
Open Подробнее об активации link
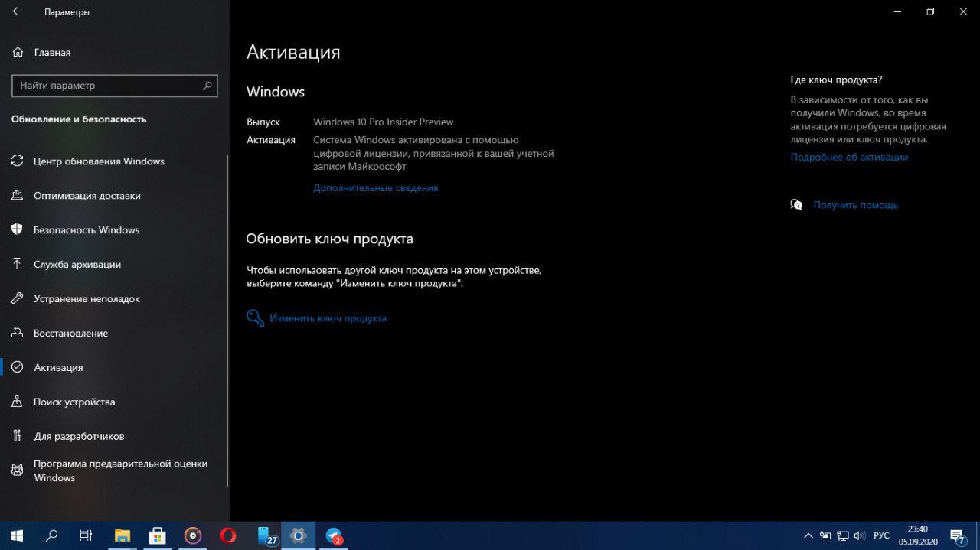[x=849, y=158]
